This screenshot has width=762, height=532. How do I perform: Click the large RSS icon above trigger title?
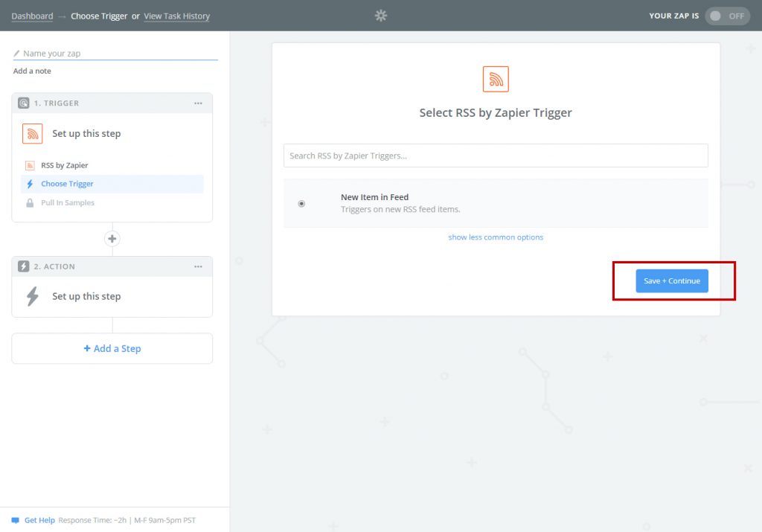[x=496, y=79]
